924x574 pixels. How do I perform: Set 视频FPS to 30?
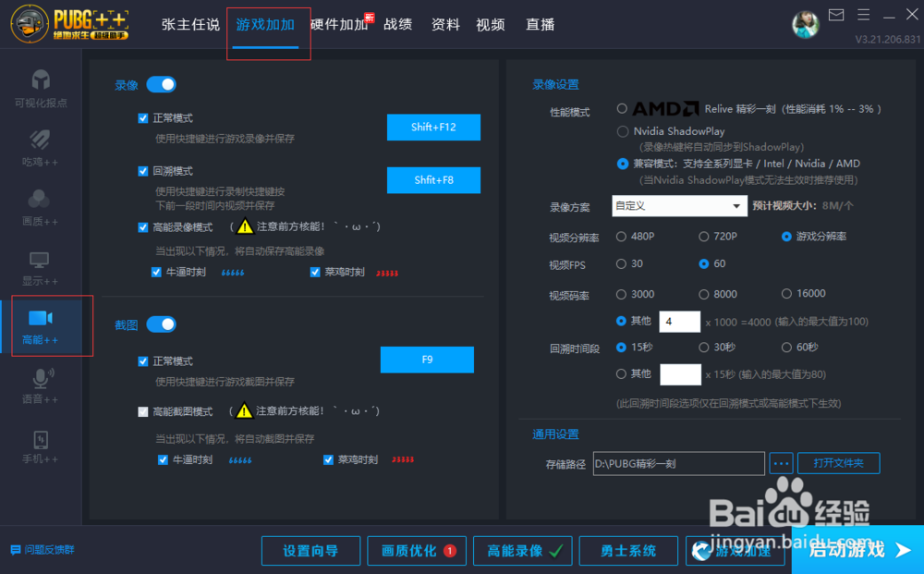point(621,264)
